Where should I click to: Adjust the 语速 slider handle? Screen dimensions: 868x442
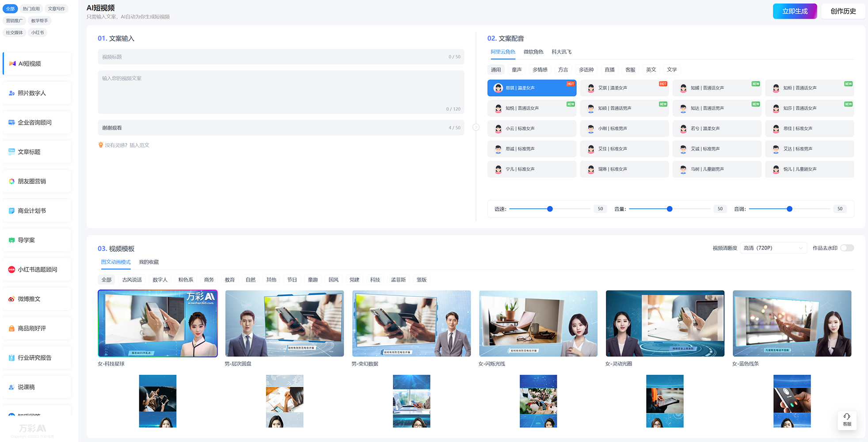coord(550,209)
